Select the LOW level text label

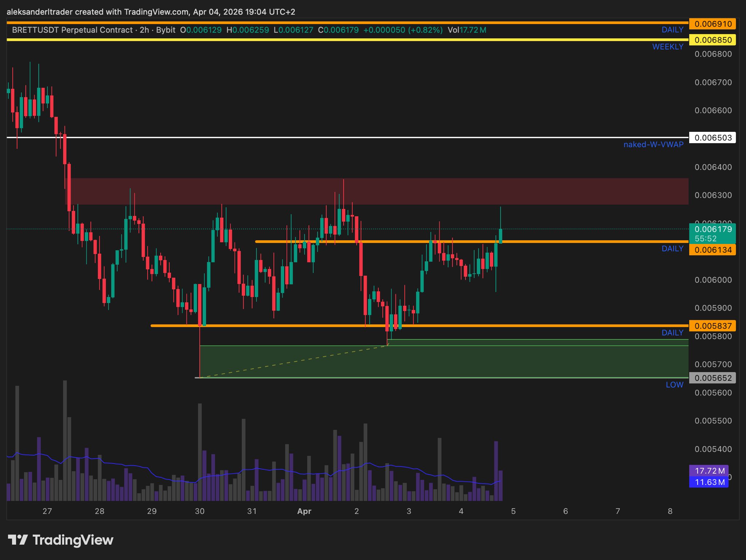[x=674, y=385]
